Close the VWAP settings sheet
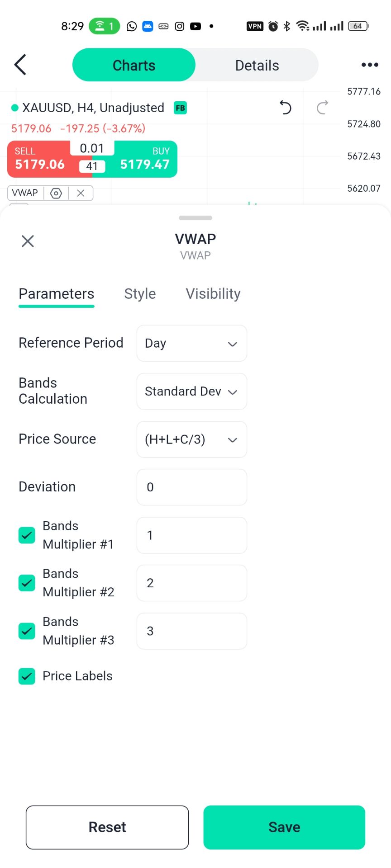The image size is (391, 868). tap(28, 241)
